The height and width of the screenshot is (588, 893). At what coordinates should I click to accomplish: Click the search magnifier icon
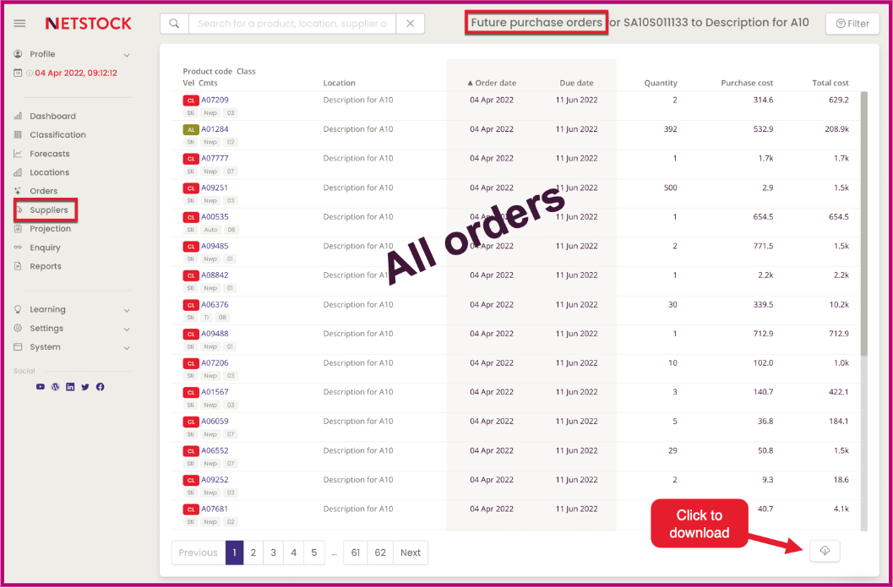point(174,24)
